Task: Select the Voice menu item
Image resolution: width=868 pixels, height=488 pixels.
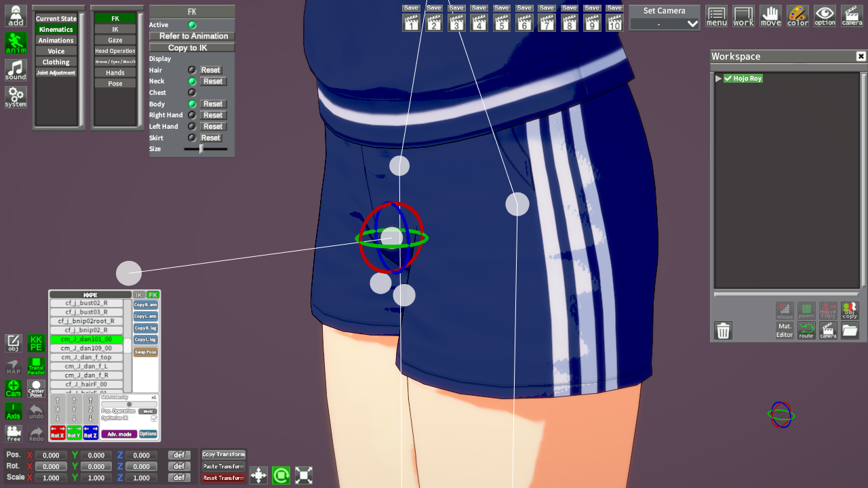Action: tap(56, 52)
